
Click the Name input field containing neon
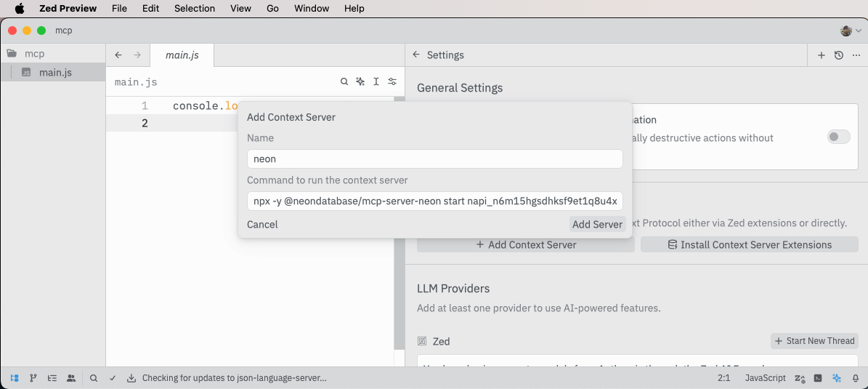[x=434, y=159]
